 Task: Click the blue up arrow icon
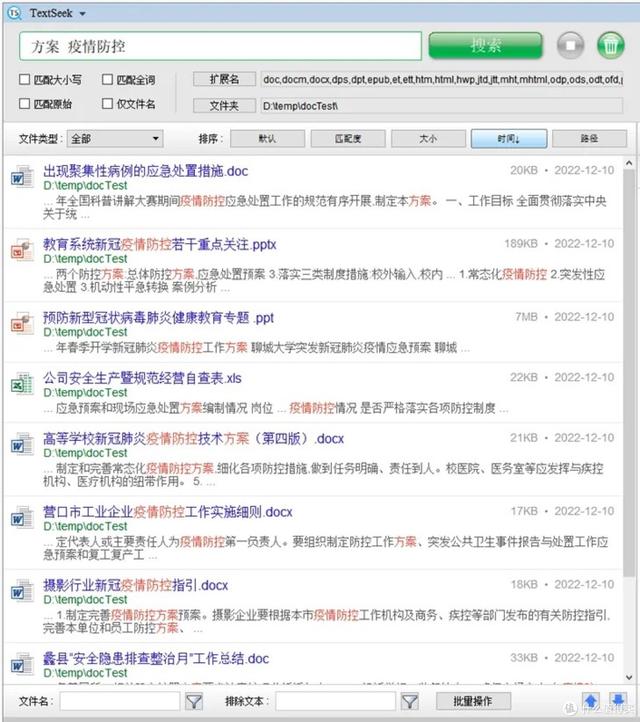[x=592, y=701]
